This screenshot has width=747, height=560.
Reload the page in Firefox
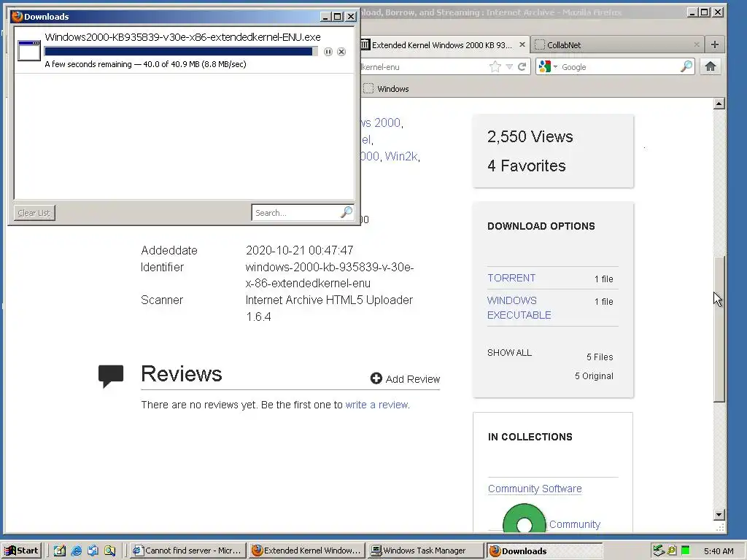tap(522, 66)
